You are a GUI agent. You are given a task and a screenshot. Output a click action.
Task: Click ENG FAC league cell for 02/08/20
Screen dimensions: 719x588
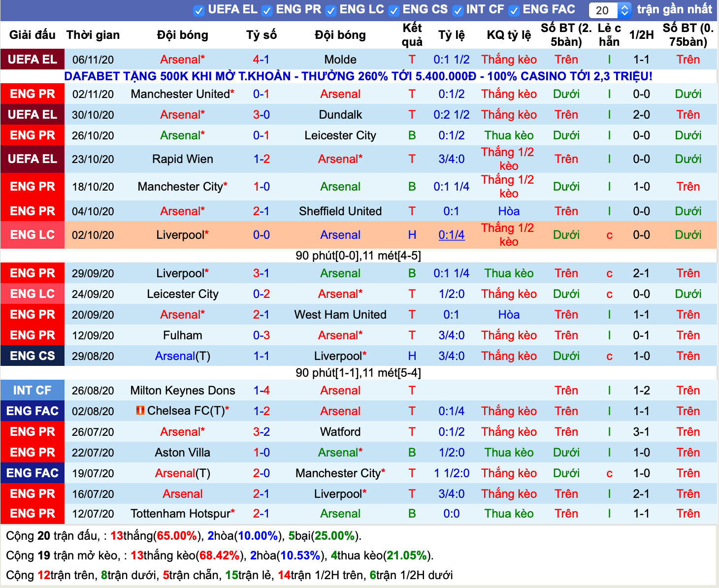[33, 411]
